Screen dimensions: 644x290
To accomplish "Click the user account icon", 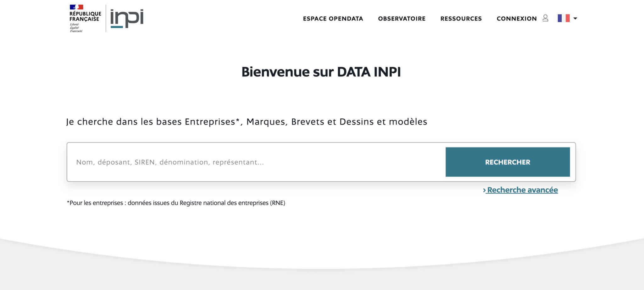I will (545, 18).
